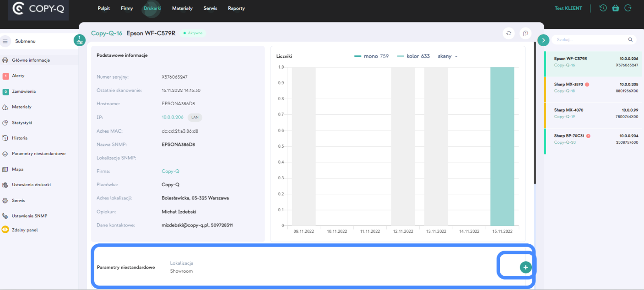This screenshot has height=290, width=644.
Task: Click the contact mizdebski@copy-q.pl, 509728311
Action: 197,225
